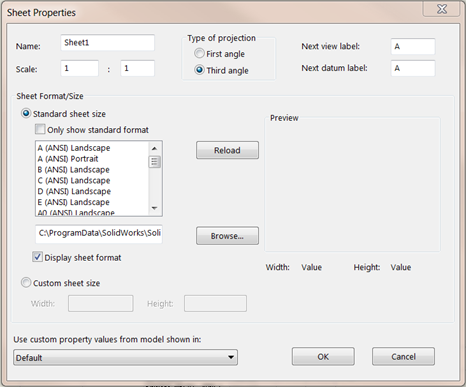Click the custom Height input field
The width and height of the screenshot is (466, 387).
(215, 303)
